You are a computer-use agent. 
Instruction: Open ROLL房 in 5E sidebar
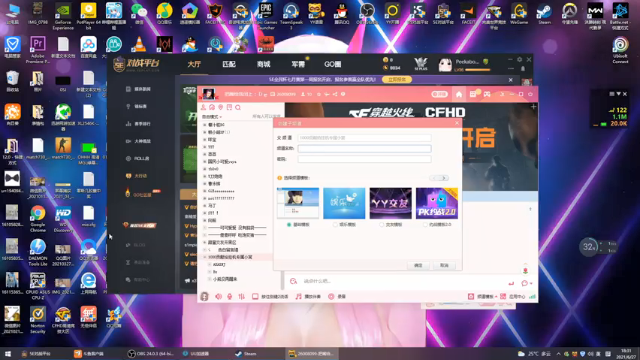138,158
